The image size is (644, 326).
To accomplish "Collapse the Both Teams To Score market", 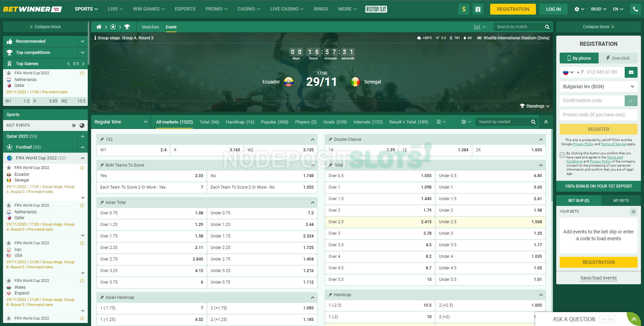I will click(x=313, y=165).
